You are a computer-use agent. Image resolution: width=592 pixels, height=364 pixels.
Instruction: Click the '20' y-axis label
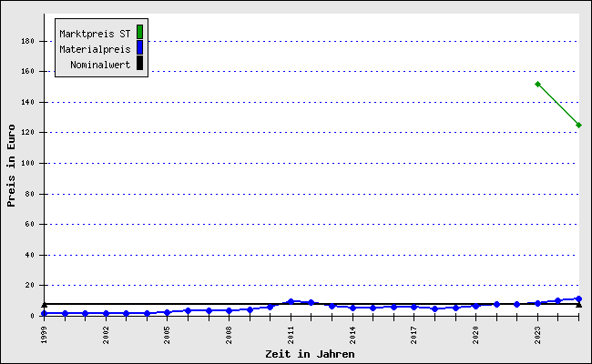(30, 285)
